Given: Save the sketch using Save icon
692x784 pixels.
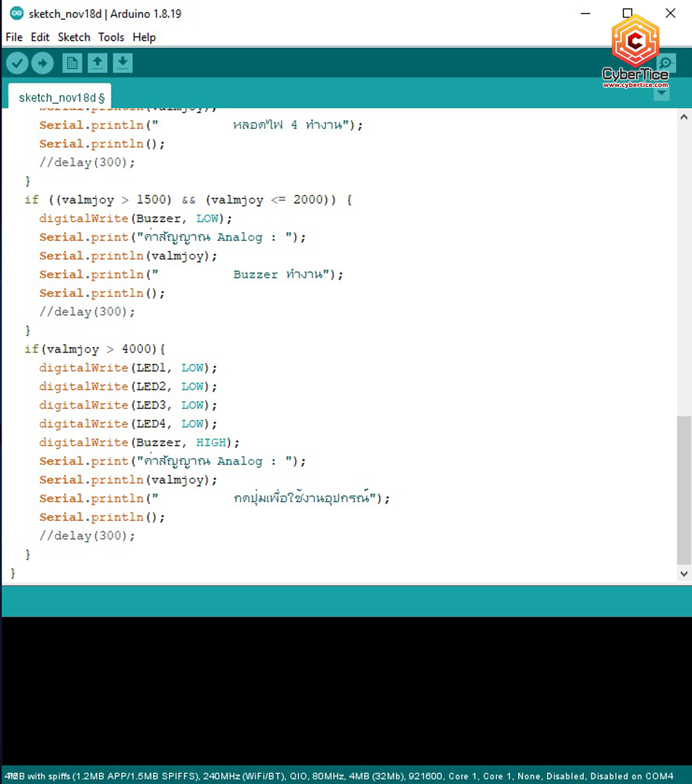Looking at the screenshot, I should point(123,63).
